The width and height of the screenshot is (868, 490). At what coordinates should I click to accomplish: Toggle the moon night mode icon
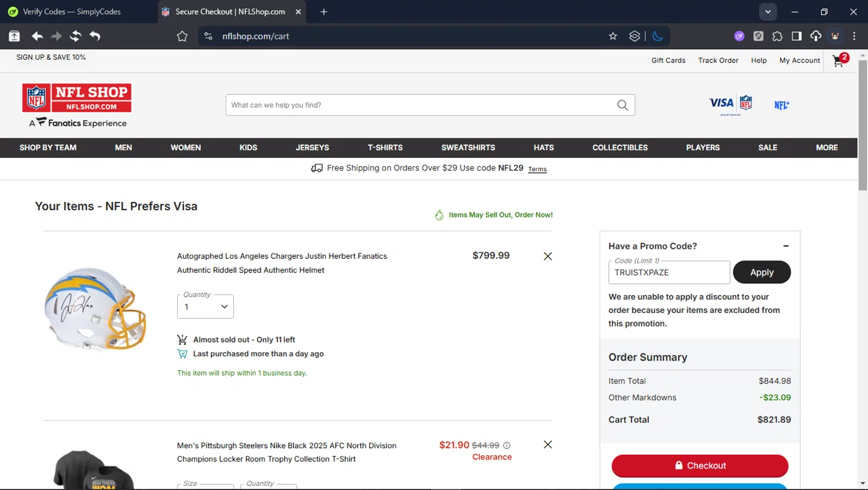[x=657, y=36]
